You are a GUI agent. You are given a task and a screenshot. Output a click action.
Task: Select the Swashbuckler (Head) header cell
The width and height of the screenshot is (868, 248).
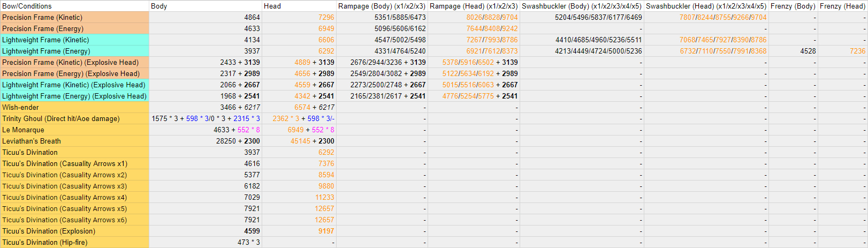click(x=706, y=6)
